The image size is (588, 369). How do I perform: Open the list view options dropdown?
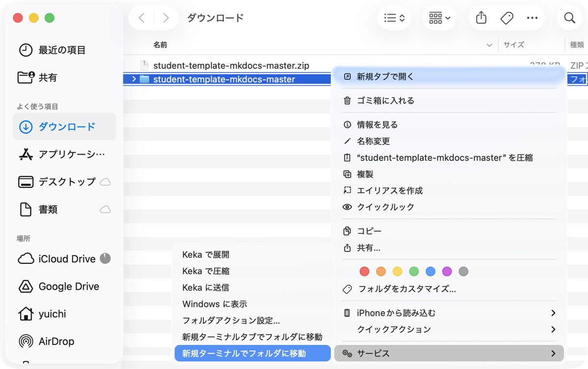(x=394, y=18)
